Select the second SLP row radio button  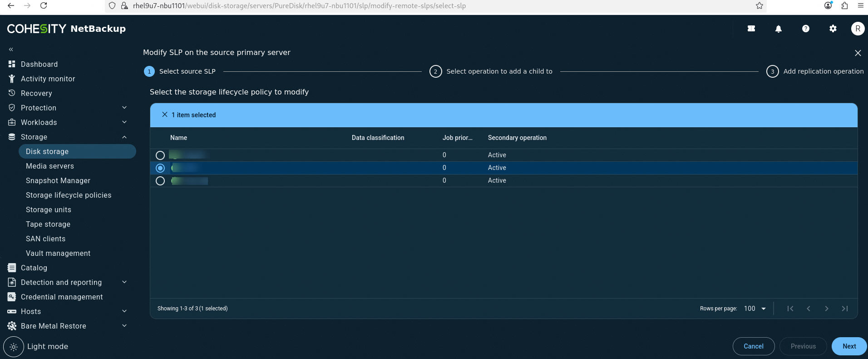(x=160, y=168)
